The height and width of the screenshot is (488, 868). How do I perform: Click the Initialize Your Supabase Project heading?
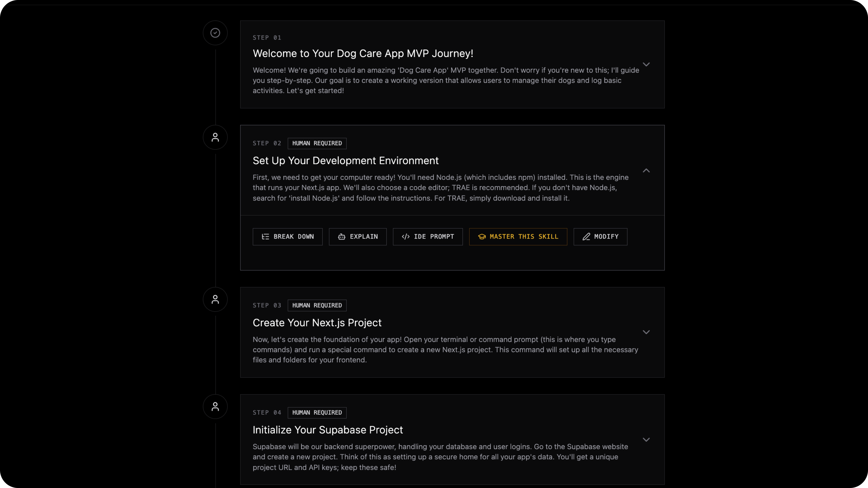(328, 430)
